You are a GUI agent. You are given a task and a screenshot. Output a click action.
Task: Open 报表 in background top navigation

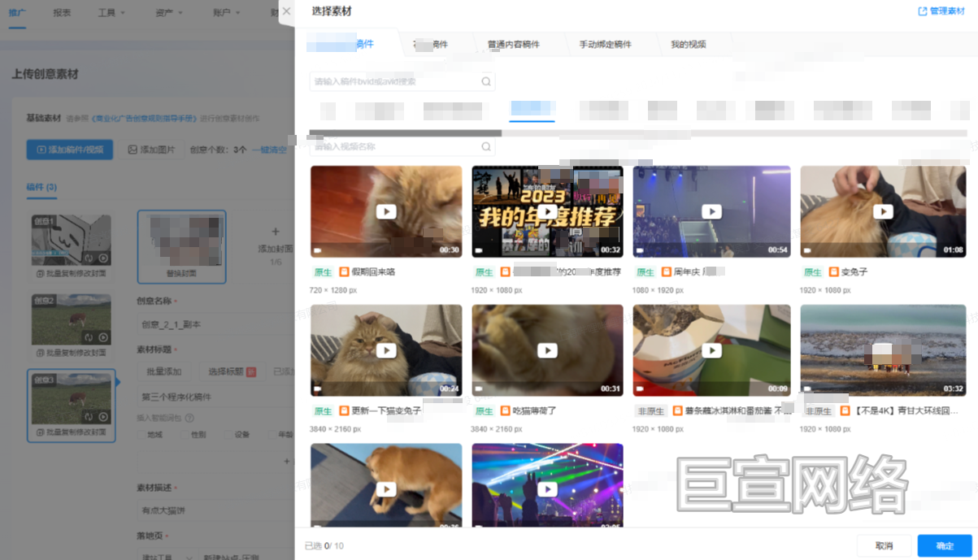pyautogui.click(x=62, y=12)
